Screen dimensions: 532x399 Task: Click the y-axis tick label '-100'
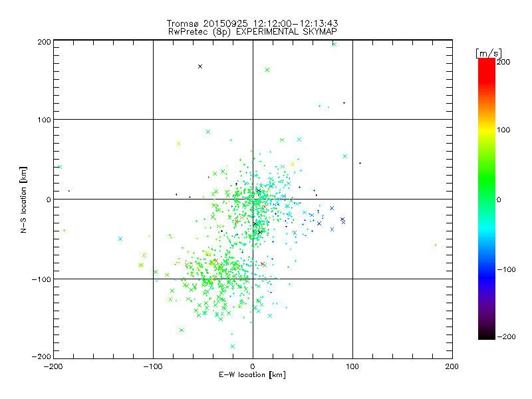pos(41,279)
